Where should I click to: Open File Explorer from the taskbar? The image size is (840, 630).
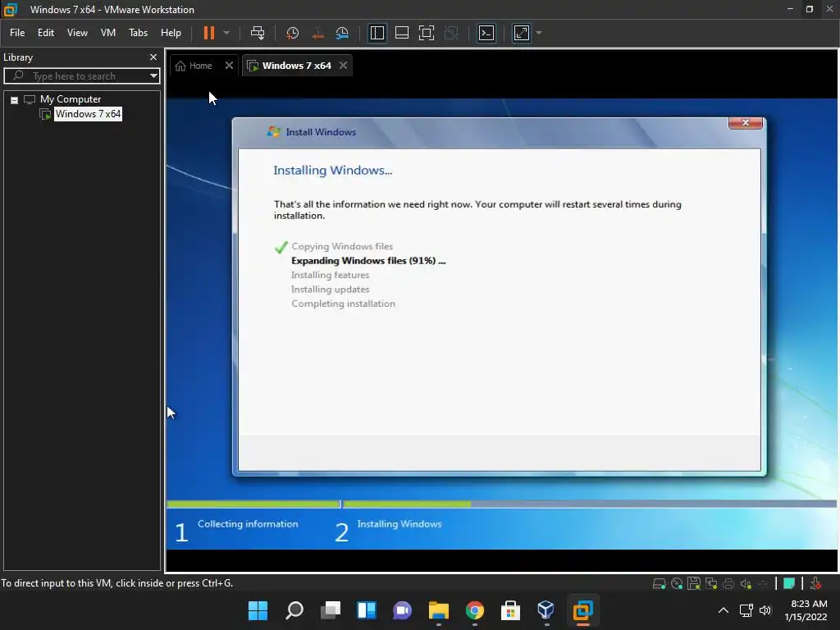tap(439, 610)
